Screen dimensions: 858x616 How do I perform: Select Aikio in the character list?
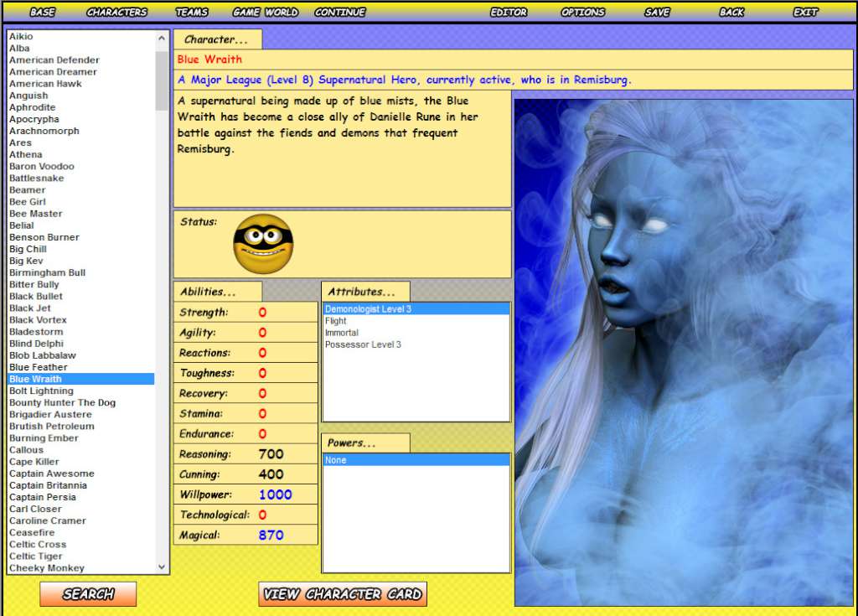[21, 36]
